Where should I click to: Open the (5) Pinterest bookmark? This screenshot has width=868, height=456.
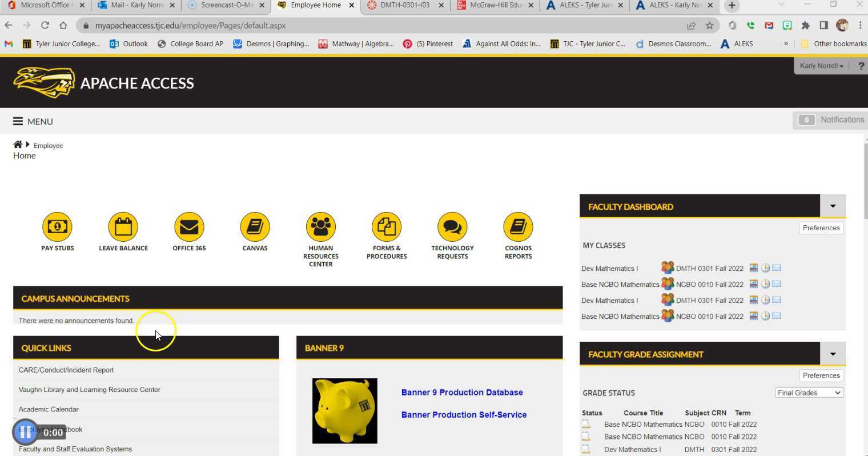tap(428, 43)
